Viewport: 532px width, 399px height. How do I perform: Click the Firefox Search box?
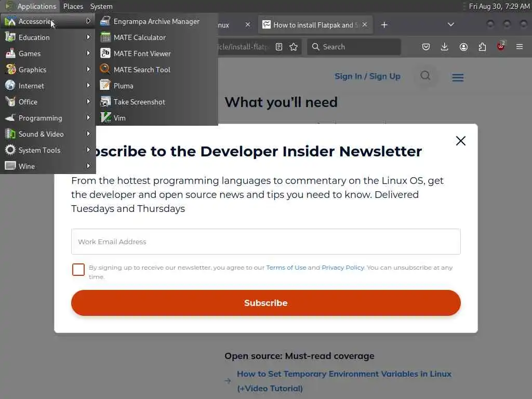tap(354, 47)
